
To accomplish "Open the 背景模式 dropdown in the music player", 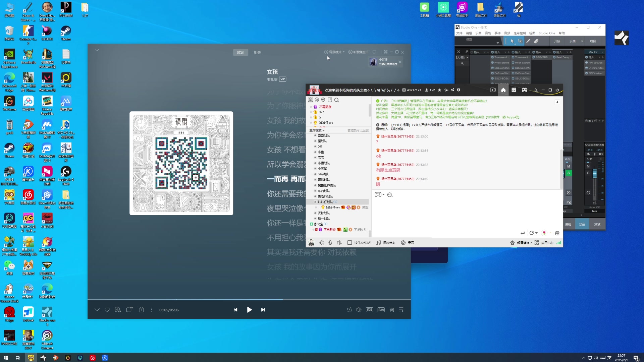I will 335,52.
